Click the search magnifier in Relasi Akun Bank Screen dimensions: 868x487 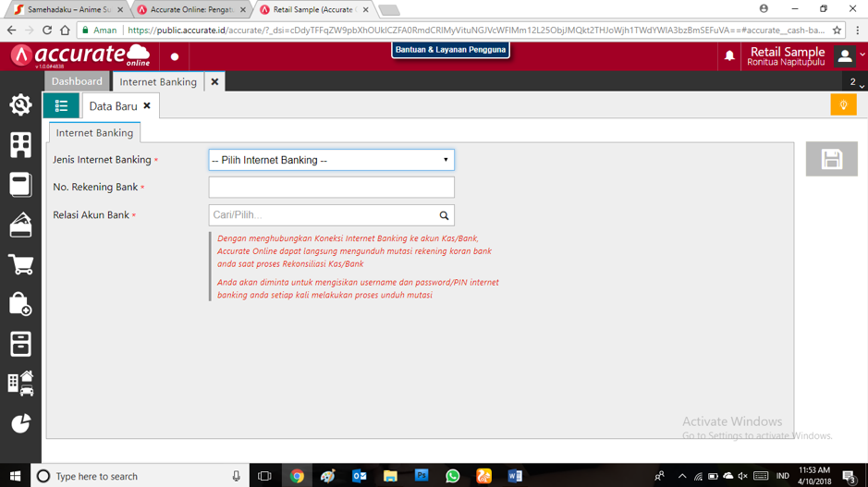point(444,215)
